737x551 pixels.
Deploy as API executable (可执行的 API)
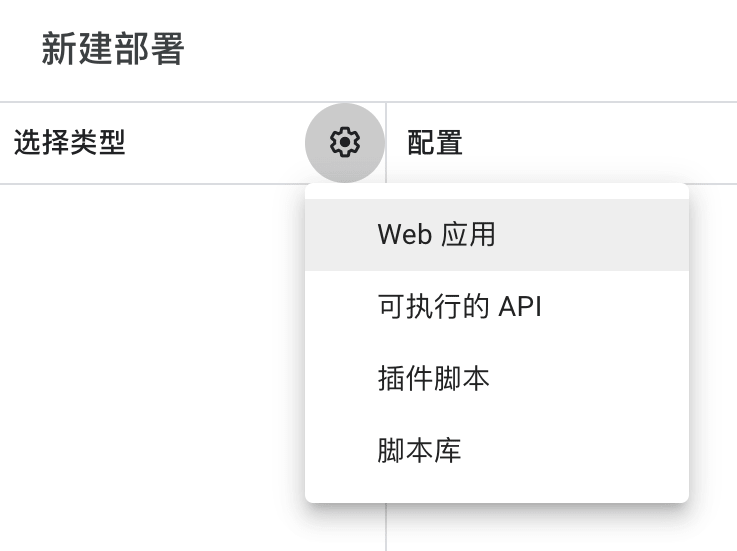coord(497,307)
